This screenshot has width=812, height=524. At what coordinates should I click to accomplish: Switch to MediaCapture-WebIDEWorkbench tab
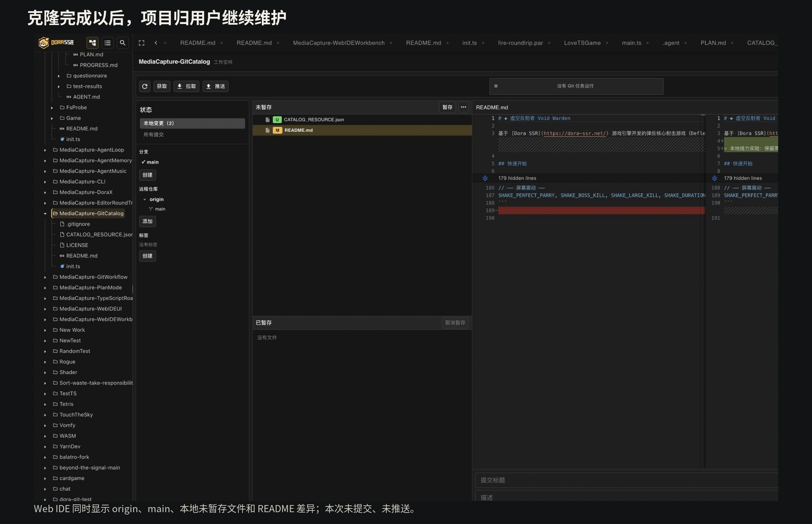point(339,43)
